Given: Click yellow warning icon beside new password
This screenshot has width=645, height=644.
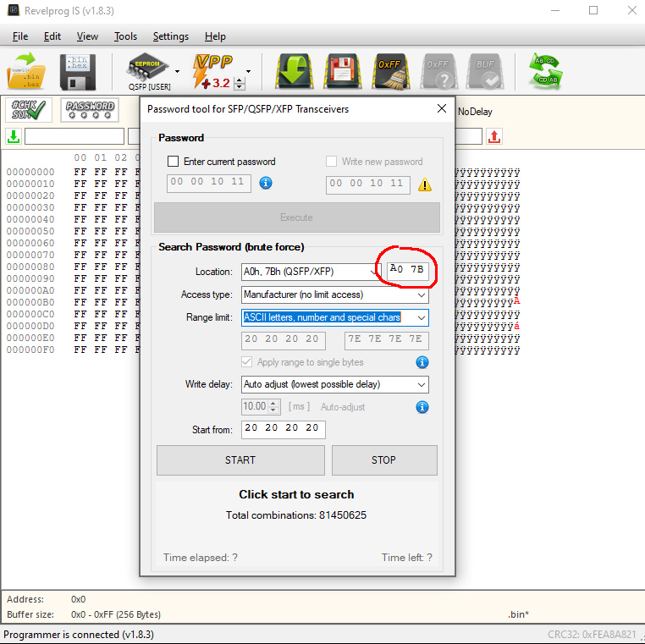Looking at the screenshot, I should [x=425, y=184].
